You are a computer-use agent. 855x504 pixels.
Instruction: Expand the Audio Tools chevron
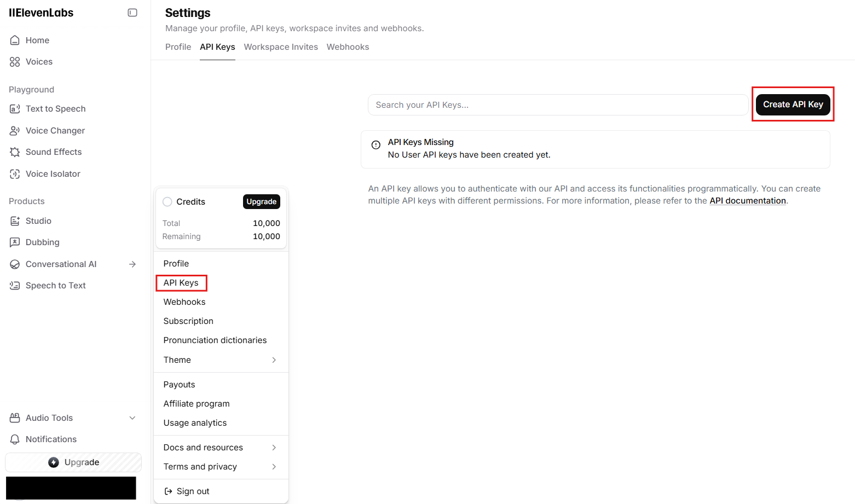tap(132, 418)
